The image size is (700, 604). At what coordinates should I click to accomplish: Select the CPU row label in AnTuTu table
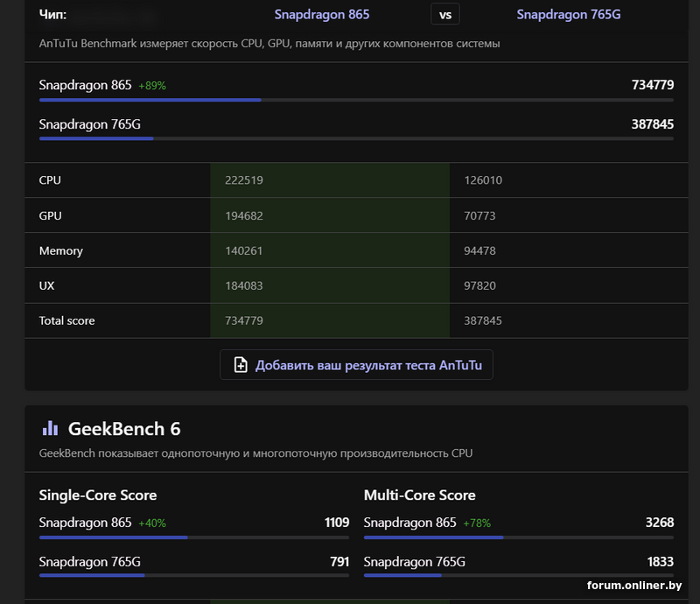(x=50, y=180)
